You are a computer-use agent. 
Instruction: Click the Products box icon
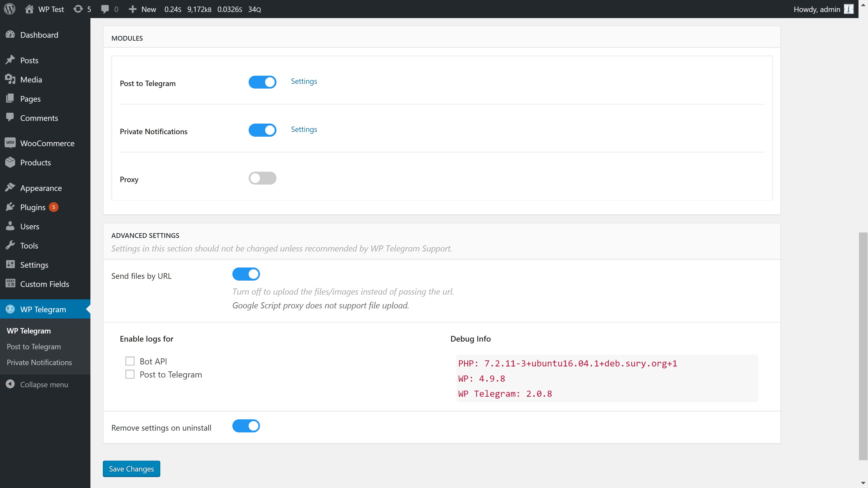[x=10, y=162]
